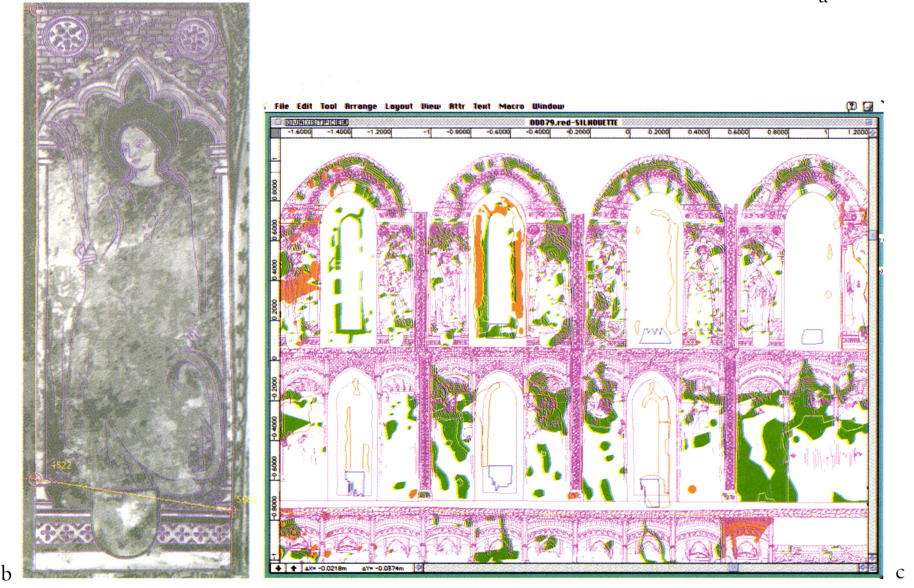Screen dimensions: 914x588
Task: Click the window zoom box at title bar right
Action: (869, 122)
